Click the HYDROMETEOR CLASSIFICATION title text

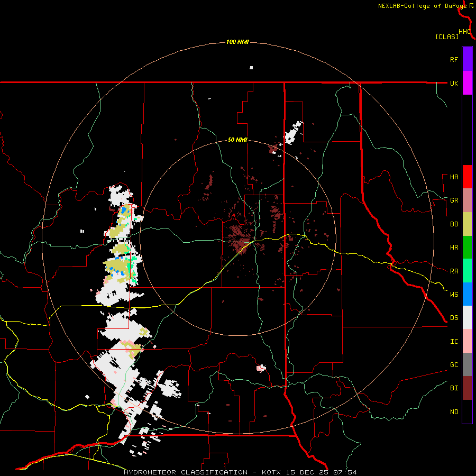186,472
